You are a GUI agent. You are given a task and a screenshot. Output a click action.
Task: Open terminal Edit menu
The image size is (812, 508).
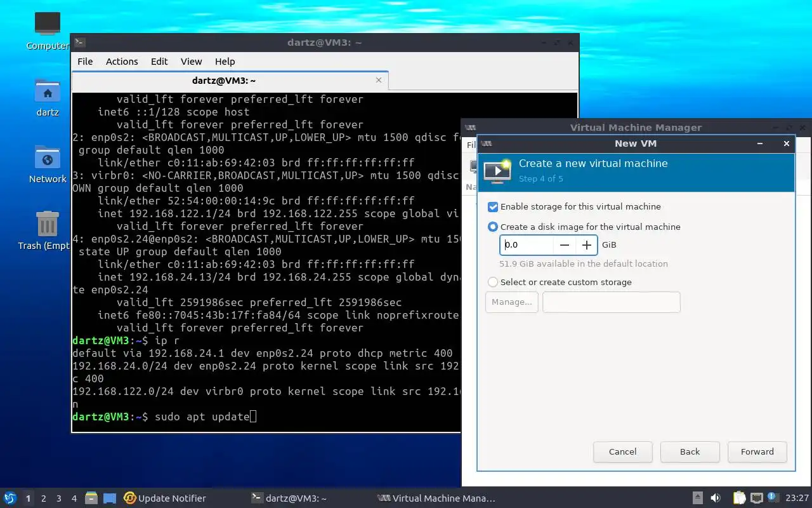(159, 62)
